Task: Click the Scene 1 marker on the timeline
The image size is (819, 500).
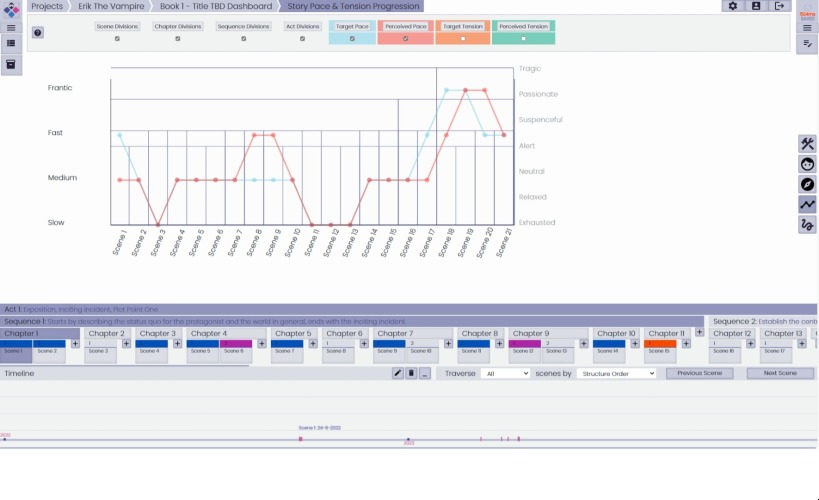Action: pos(300,439)
